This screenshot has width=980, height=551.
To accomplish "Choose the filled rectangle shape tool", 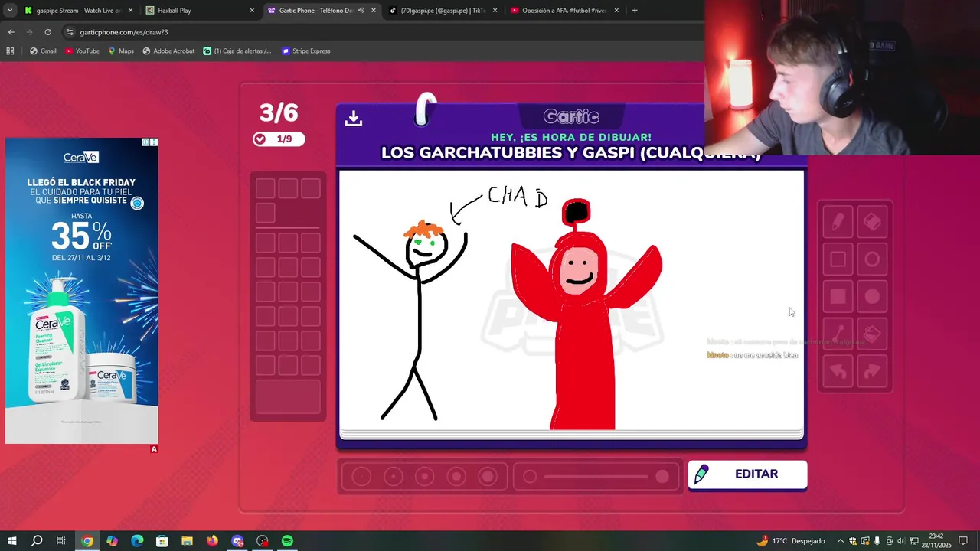I will click(838, 297).
